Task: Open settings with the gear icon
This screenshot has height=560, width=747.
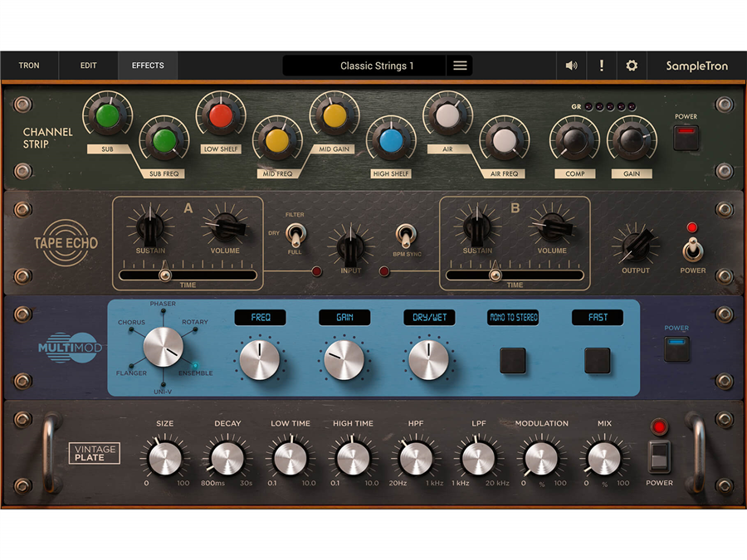Action: (632, 66)
